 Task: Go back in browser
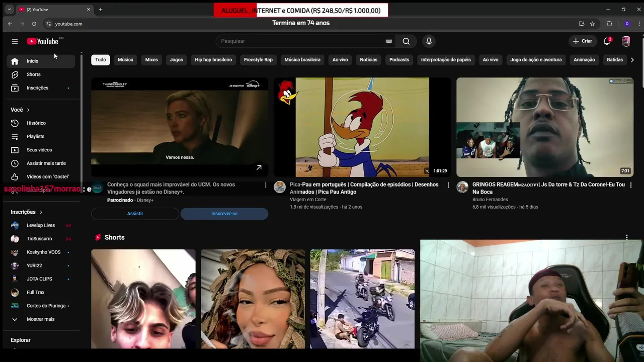[x=10, y=24]
